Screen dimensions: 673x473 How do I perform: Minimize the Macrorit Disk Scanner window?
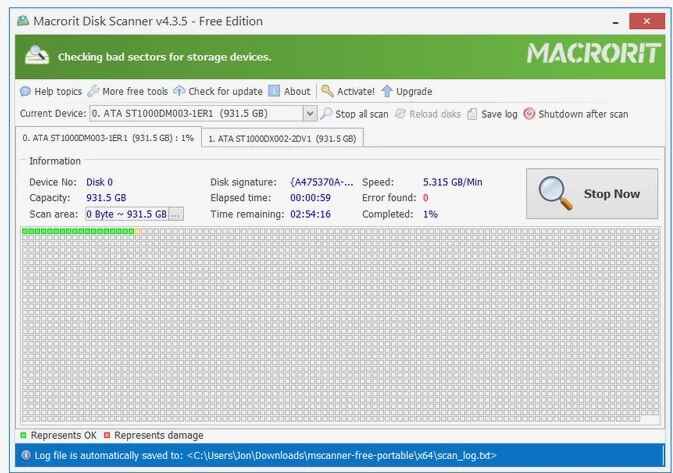[x=616, y=21]
